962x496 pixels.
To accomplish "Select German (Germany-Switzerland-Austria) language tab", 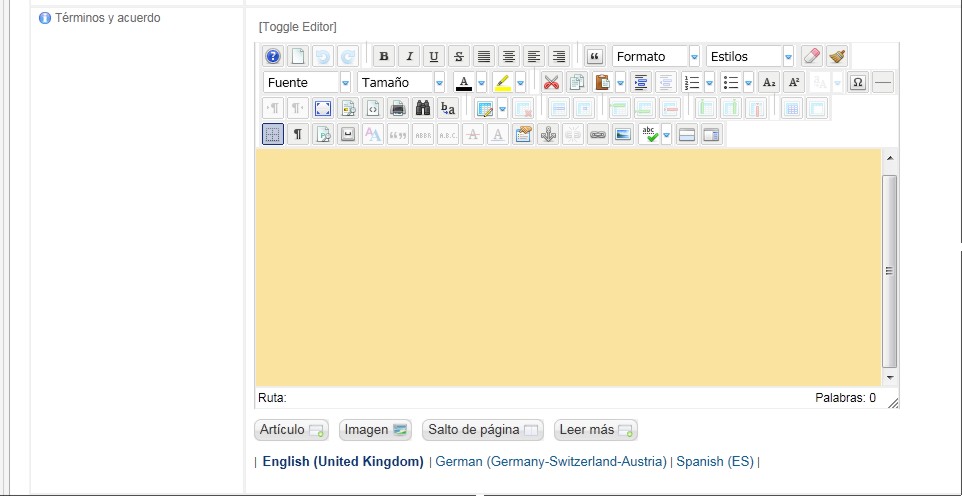I will point(551,462).
